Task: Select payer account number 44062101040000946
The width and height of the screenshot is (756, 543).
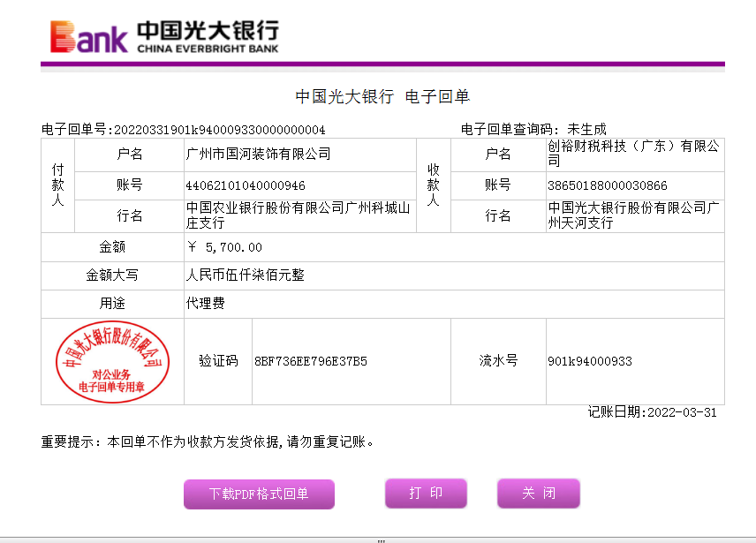Action: point(246,185)
